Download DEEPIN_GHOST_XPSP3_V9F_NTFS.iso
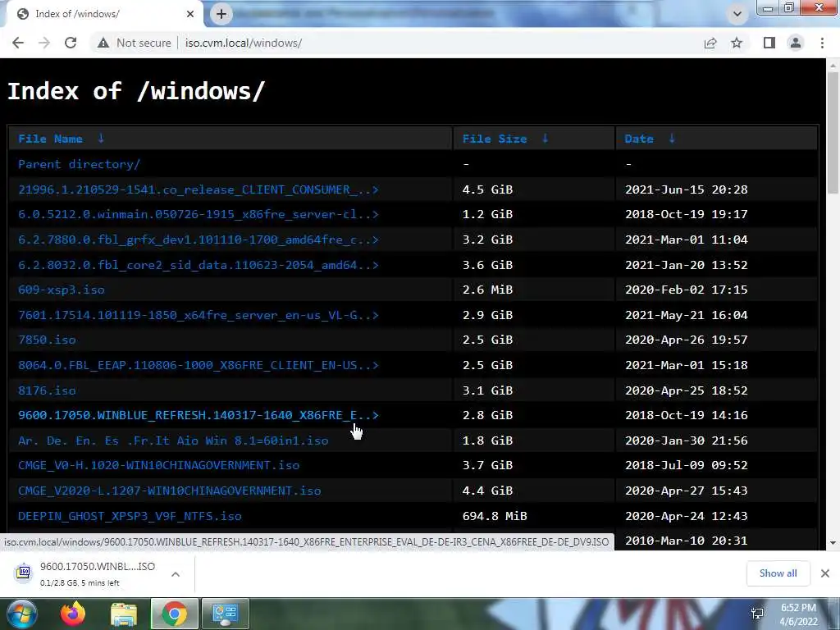This screenshot has height=630, width=840. 130,515
